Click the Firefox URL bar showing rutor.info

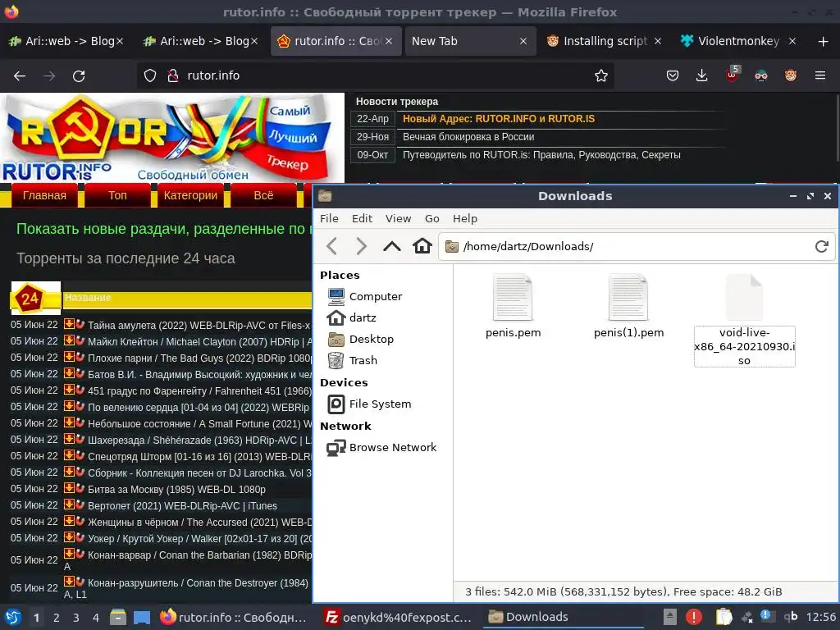coord(375,75)
